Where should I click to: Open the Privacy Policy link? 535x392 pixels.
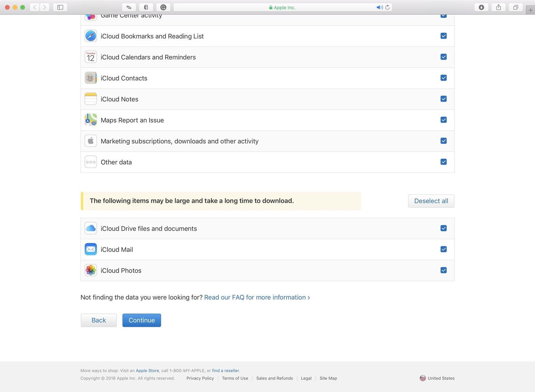(200, 378)
